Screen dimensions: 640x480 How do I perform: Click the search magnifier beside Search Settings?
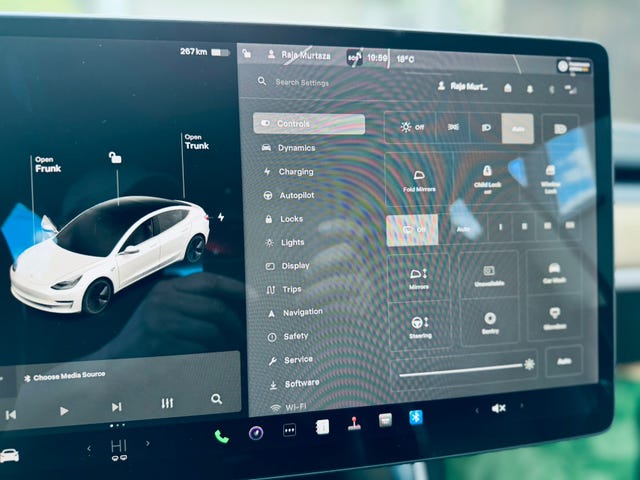point(262,81)
